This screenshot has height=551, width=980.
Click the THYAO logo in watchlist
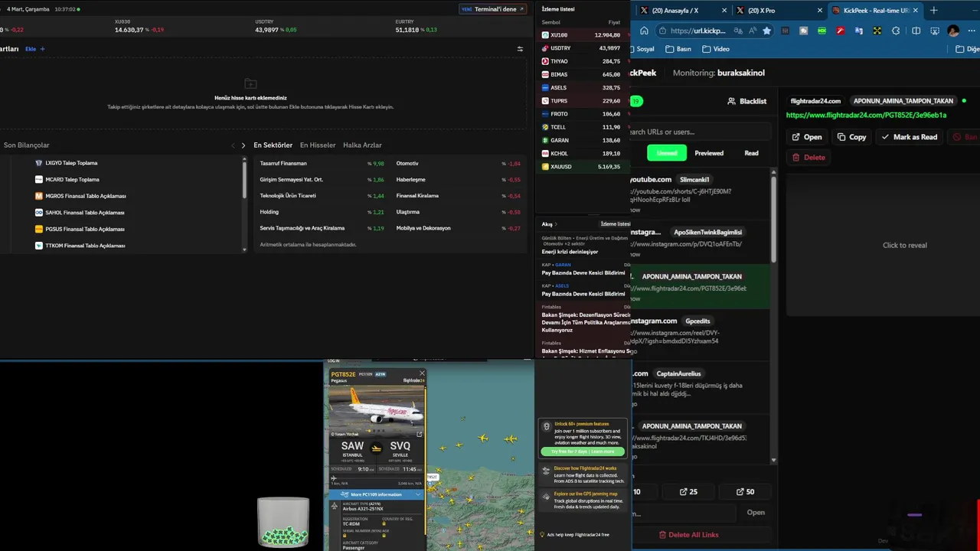click(545, 61)
